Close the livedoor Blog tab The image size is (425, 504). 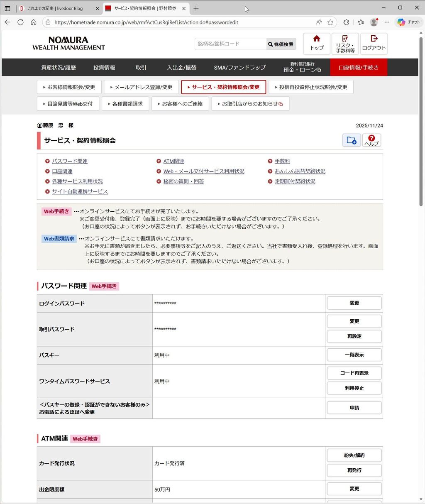click(98, 8)
